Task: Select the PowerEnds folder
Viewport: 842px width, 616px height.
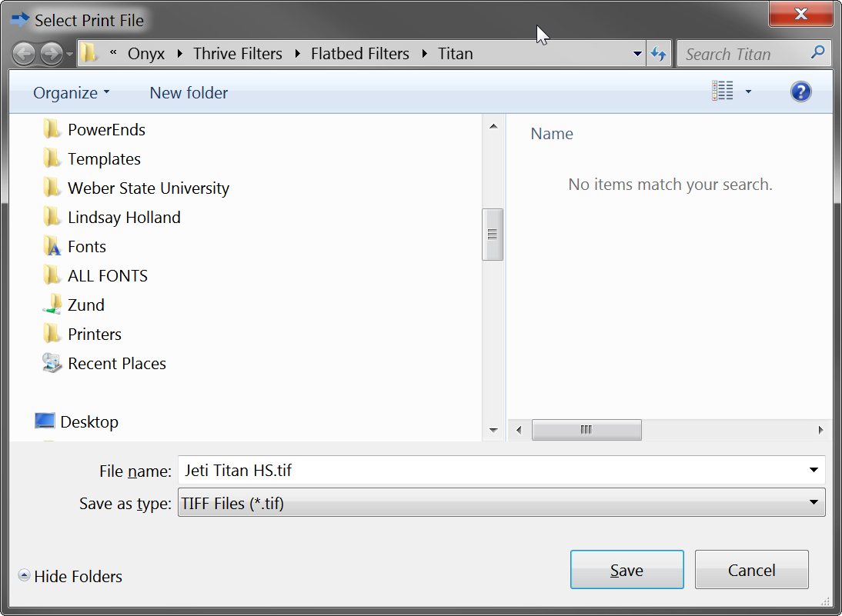Action: click(106, 129)
